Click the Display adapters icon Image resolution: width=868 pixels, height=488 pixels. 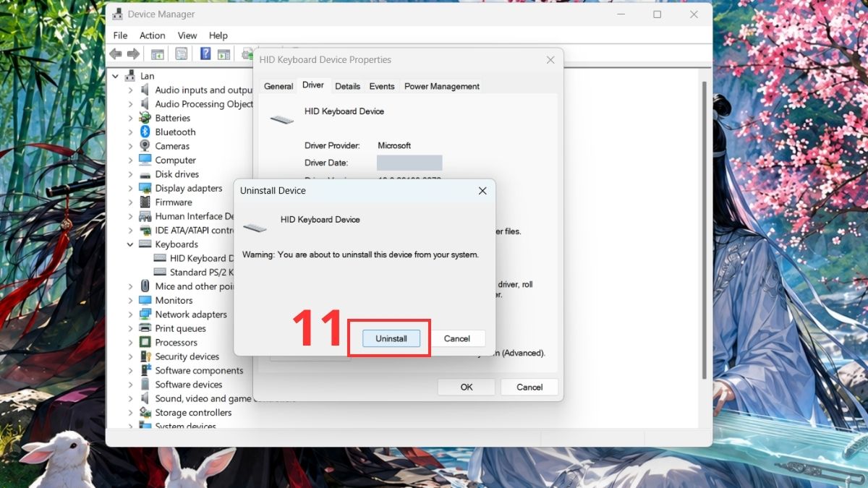[145, 188]
